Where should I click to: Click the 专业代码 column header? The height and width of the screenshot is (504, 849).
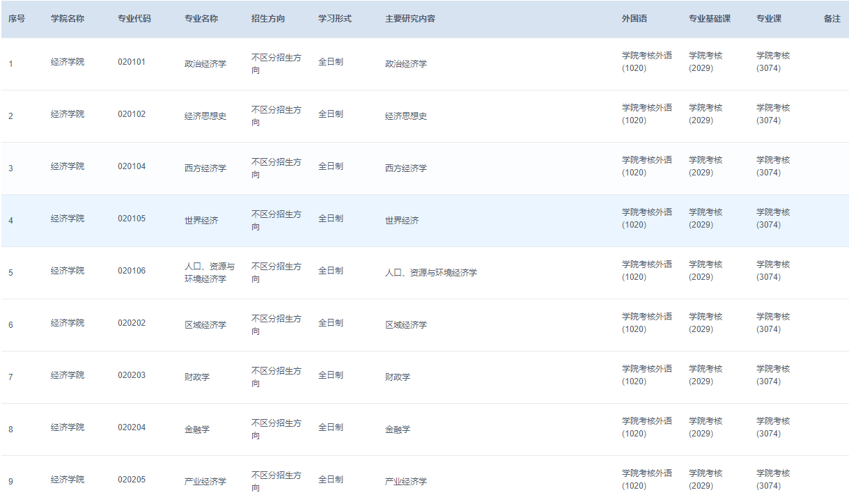click(134, 19)
